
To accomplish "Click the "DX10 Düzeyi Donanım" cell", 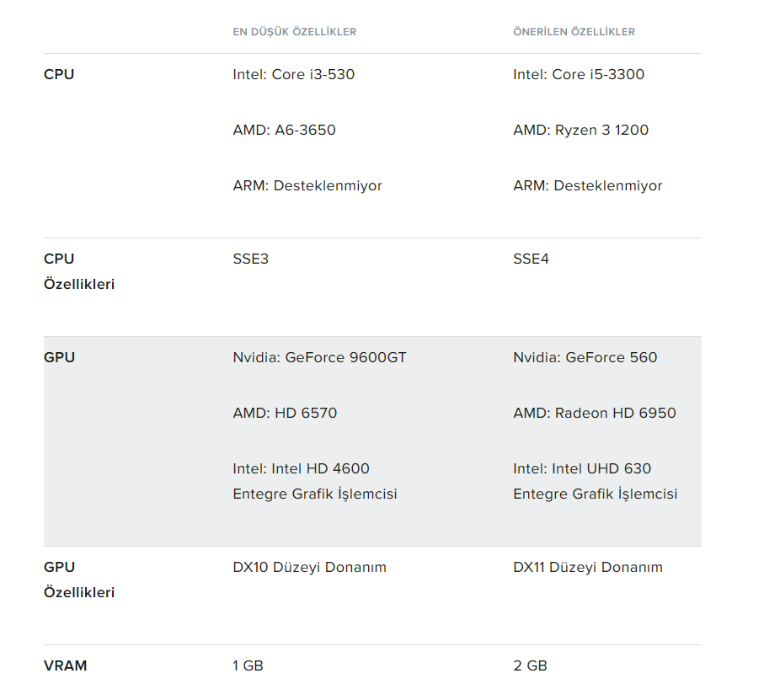I will pyautogui.click(x=309, y=567).
